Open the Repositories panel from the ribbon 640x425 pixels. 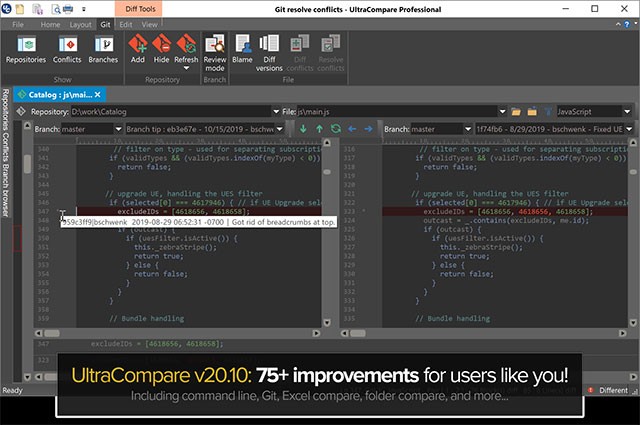(x=26, y=52)
